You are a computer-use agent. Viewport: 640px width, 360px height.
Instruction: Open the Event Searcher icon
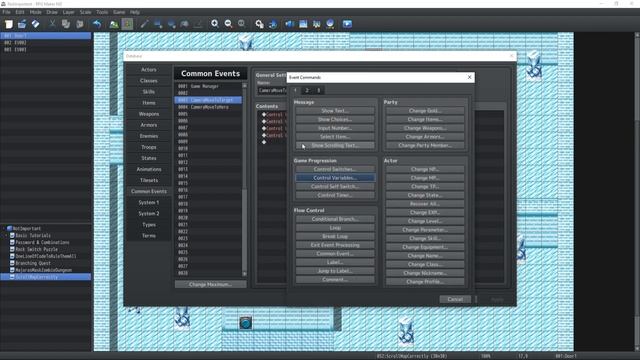303,24
